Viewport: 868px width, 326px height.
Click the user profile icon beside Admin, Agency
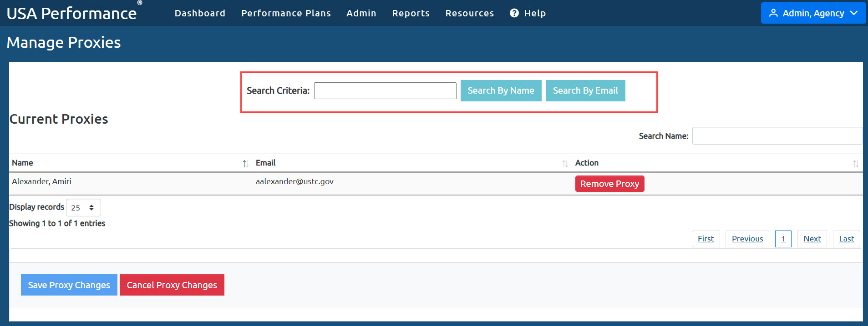[x=773, y=13]
